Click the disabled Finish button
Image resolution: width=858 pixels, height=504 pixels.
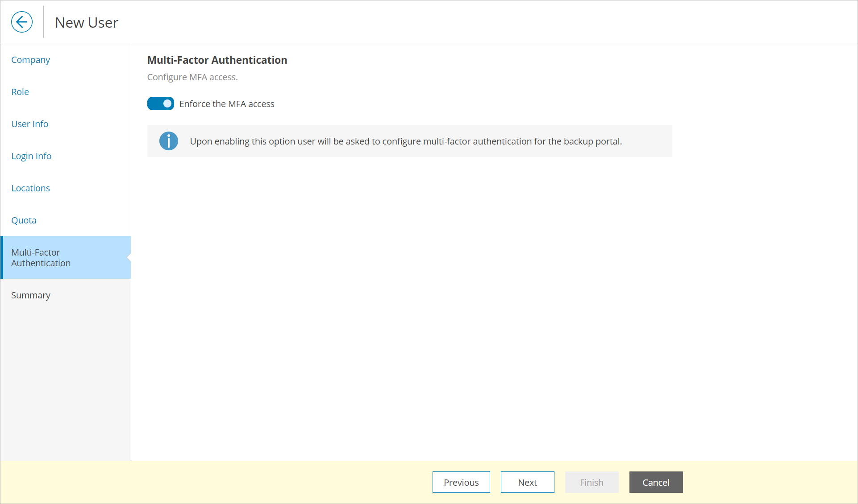591,482
